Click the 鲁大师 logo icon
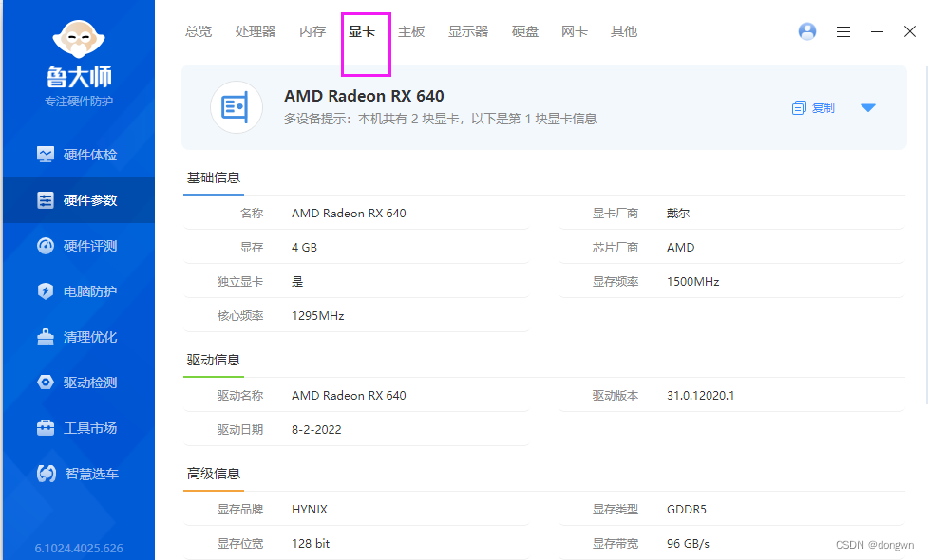The width and height of the screenshot is (928, 560). [x=79, y=39]
